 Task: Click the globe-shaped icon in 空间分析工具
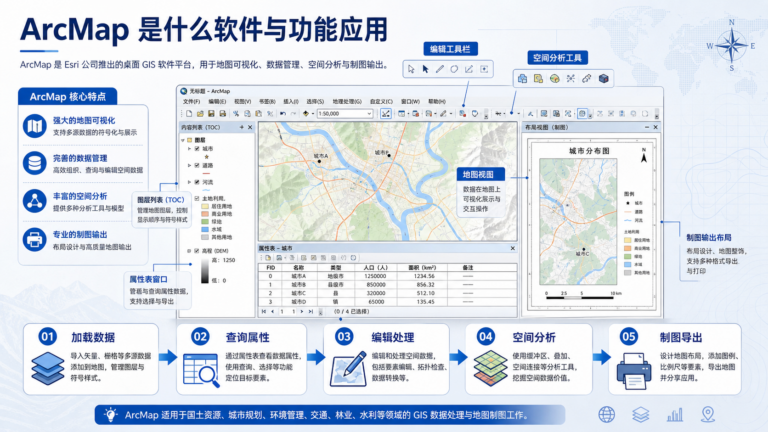554,78
